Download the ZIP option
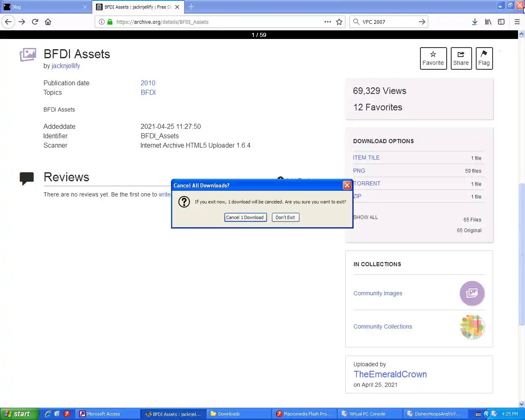The image size is (525, 420). coord(358,196)
